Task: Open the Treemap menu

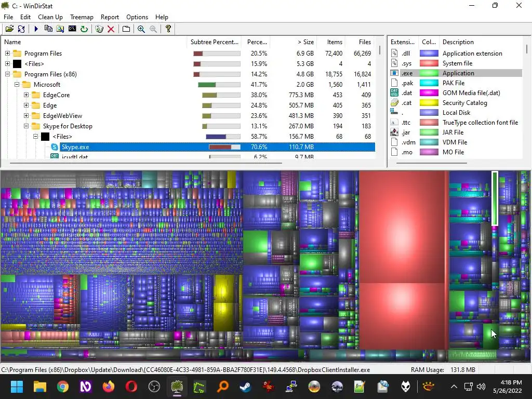Action: click(x=82, y=17)
